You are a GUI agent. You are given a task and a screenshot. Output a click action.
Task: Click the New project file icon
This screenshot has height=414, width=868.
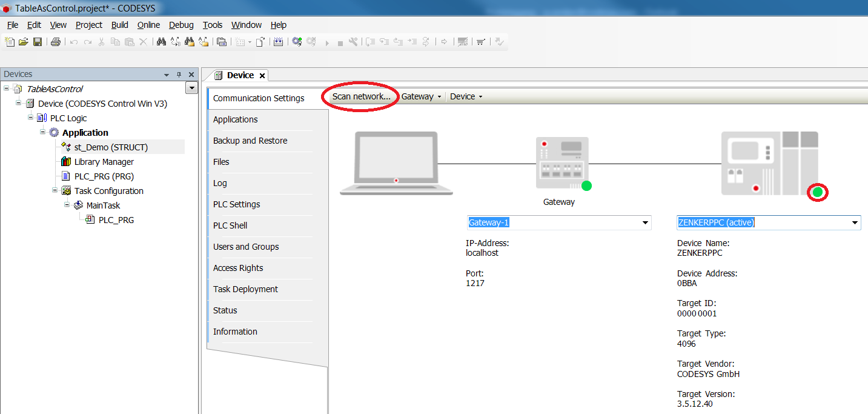(x=10, y=42)
